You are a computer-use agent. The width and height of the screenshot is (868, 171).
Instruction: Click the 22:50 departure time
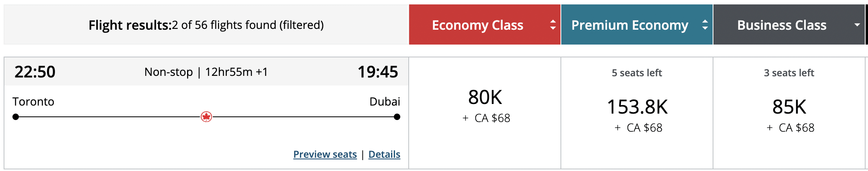[x=35, y=72]
